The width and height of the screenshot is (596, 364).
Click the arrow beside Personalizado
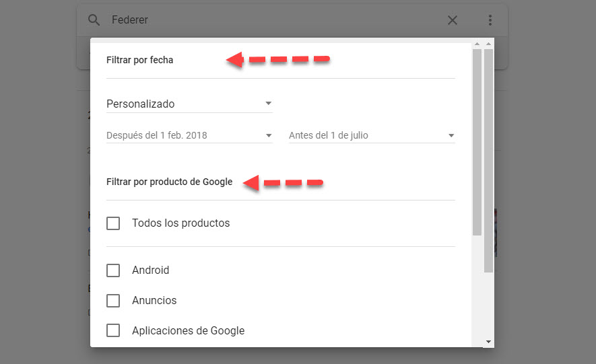pos(268,104)
